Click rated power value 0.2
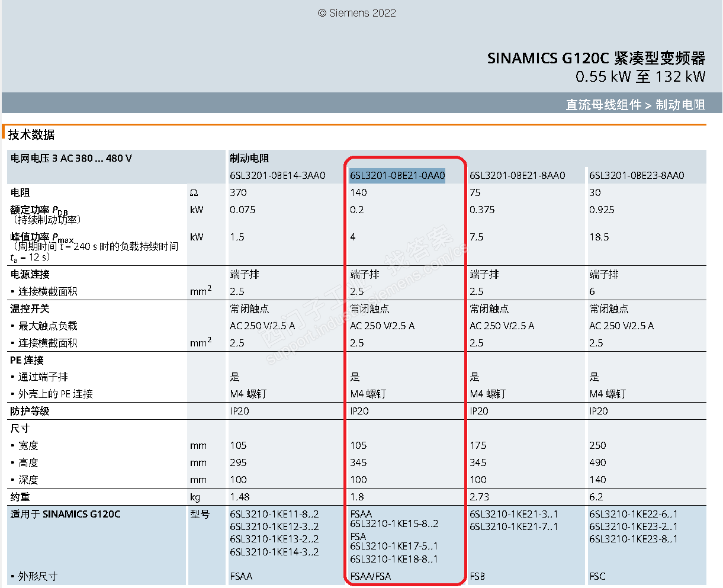Screen dimensions: 723x588 click(x=356, y=210)
